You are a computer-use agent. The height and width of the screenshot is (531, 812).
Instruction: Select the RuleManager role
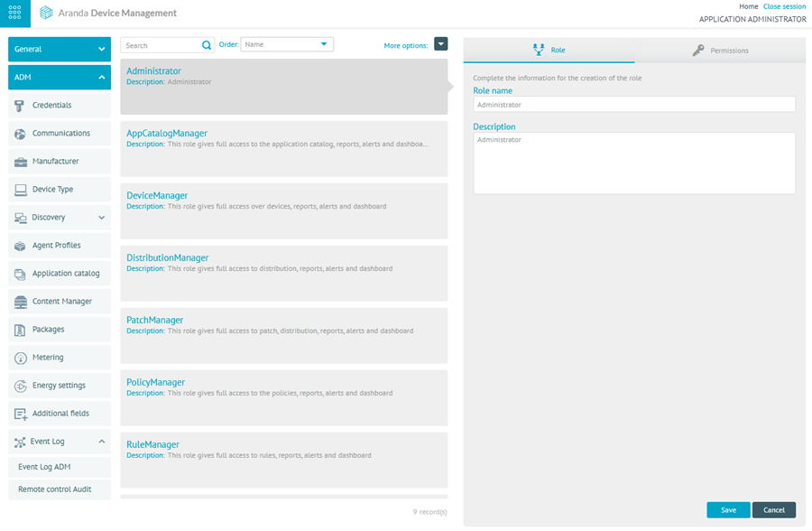coord(284,460)
